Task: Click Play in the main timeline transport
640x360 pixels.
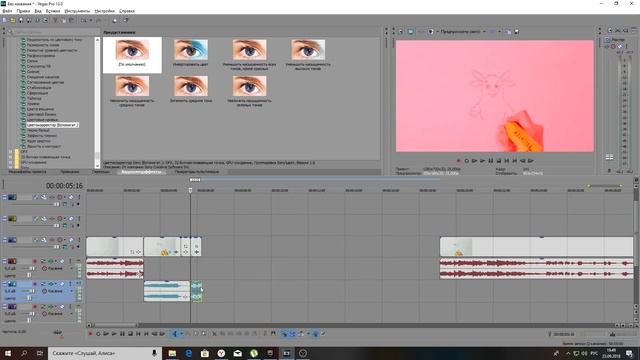Action: pos(114,334)
